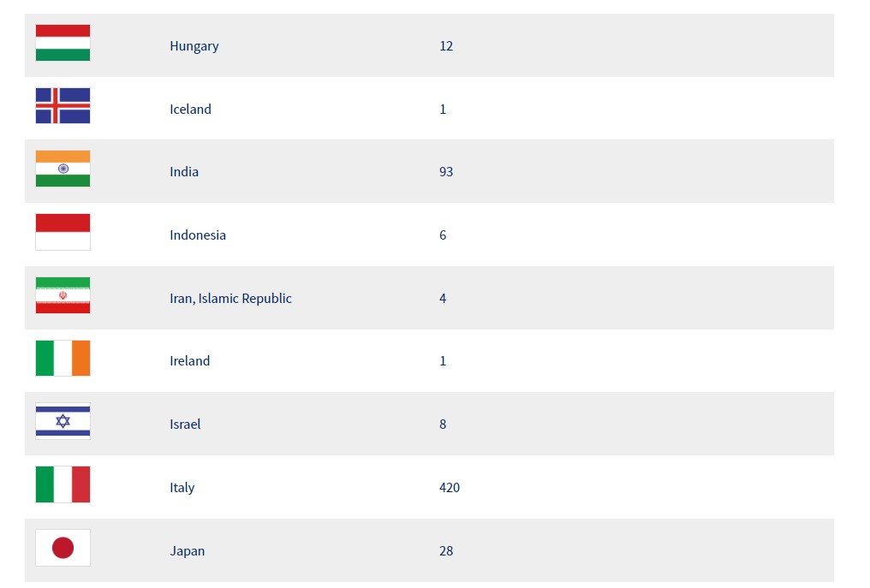870x588 pixels.
Task: Click the Ireland tricolor flag
Action: pyautogui.click(x=63, y=358)
